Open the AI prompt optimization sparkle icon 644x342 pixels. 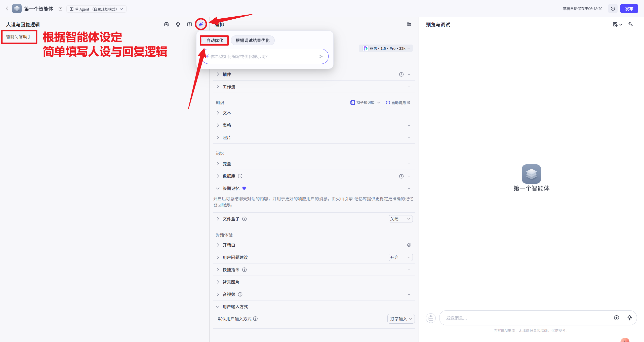click(200, 24)
